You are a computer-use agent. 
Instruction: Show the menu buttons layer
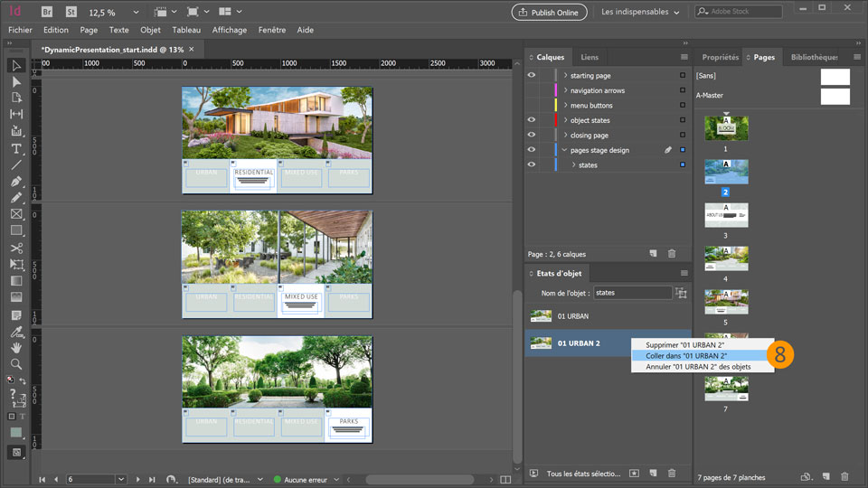click(532, 105)
